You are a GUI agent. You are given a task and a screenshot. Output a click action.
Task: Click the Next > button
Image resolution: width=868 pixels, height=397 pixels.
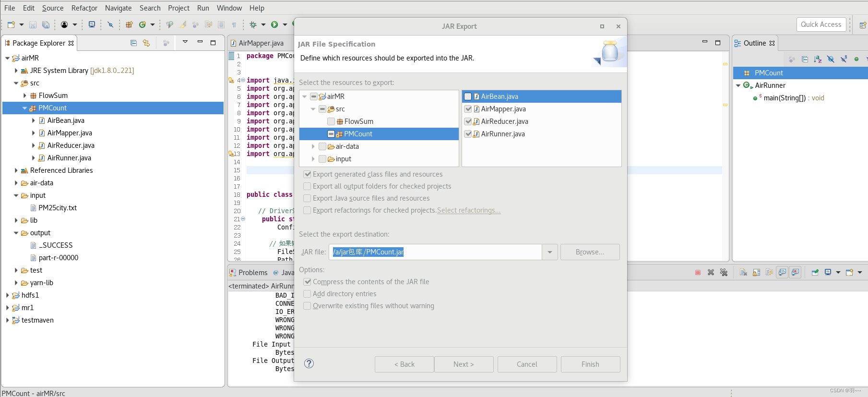(x=464, y=364)
